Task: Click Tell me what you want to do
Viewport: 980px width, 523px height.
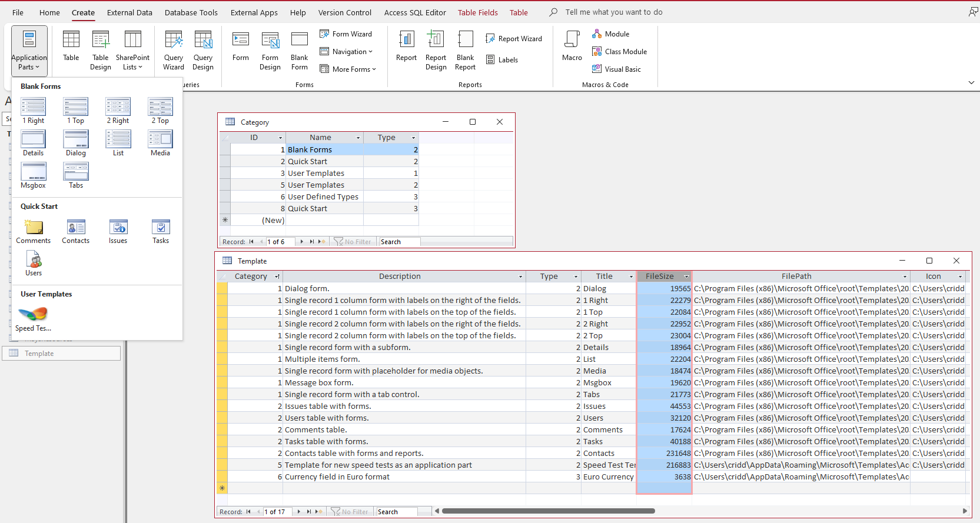Action: point(614,12)
